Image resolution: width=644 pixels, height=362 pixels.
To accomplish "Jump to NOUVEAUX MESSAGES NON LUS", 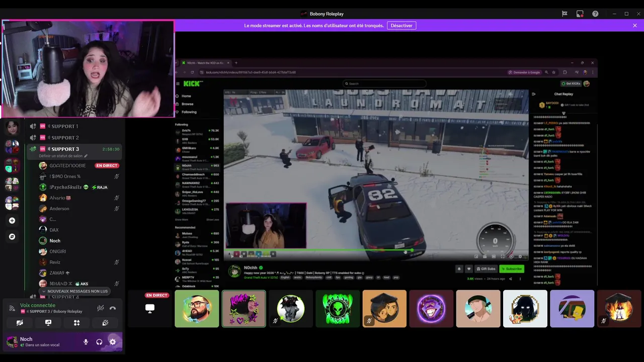I will point(75,291).
